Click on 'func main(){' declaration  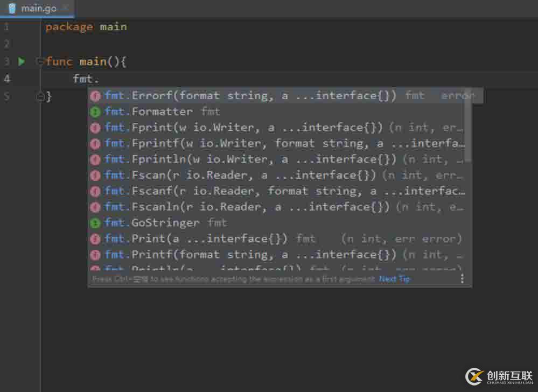click(x=86, y=62)
